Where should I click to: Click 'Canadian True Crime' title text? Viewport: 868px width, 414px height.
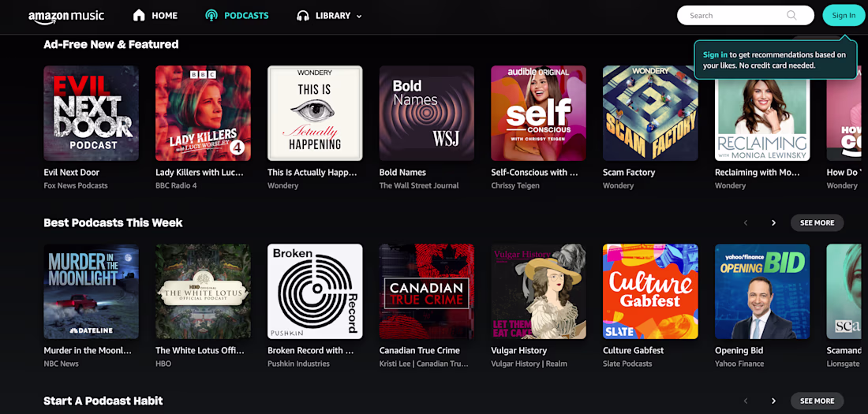point(420,351)
